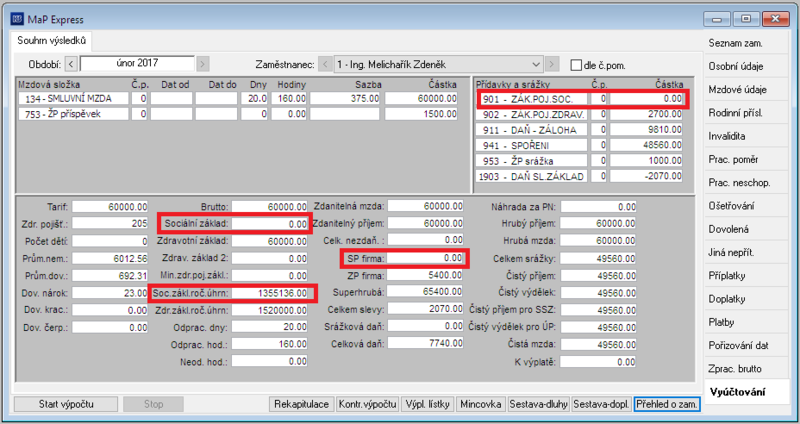The height and width of the screenshot is (424, 800).
Task: Advance to next period with right arrow
Action: tap(203, 64)
